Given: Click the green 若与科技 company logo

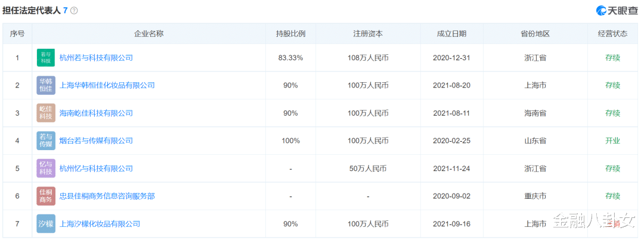Looking at the screenshot, I should (45, 58).
